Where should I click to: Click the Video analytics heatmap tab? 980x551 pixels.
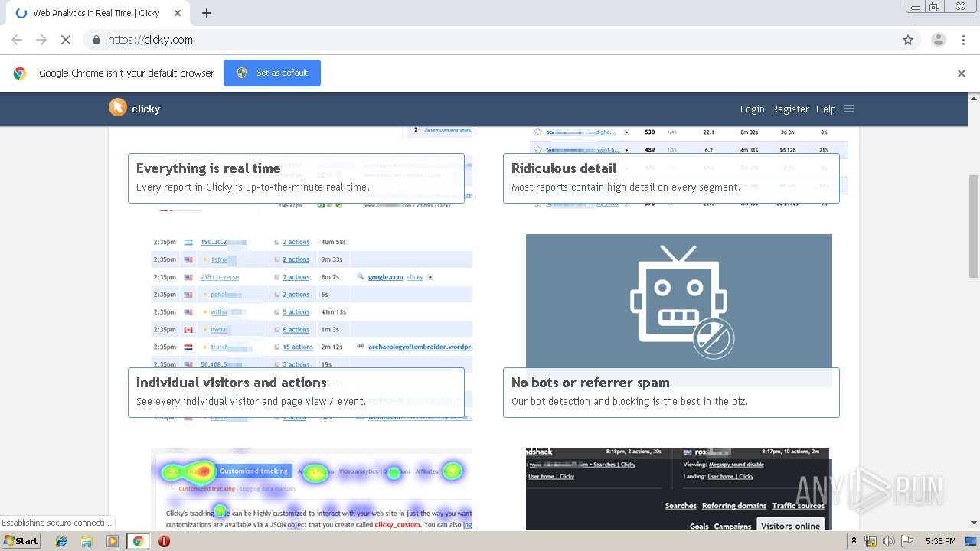coord(358,471)
